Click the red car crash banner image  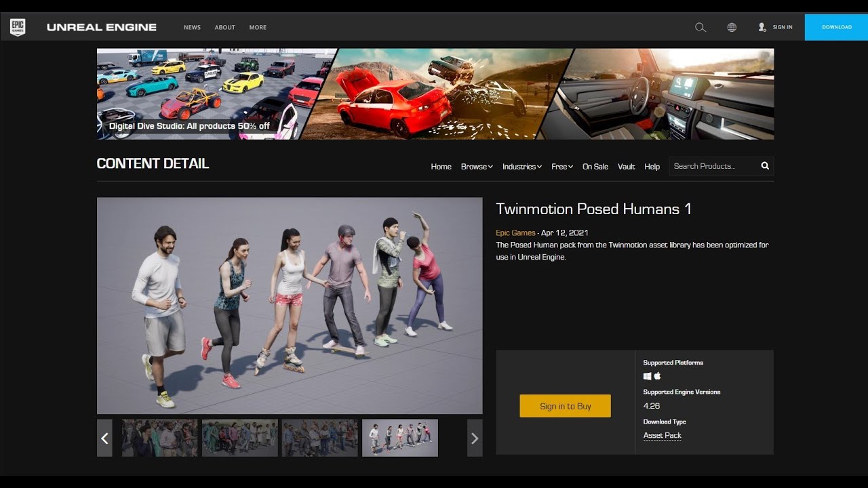point(437,94)
